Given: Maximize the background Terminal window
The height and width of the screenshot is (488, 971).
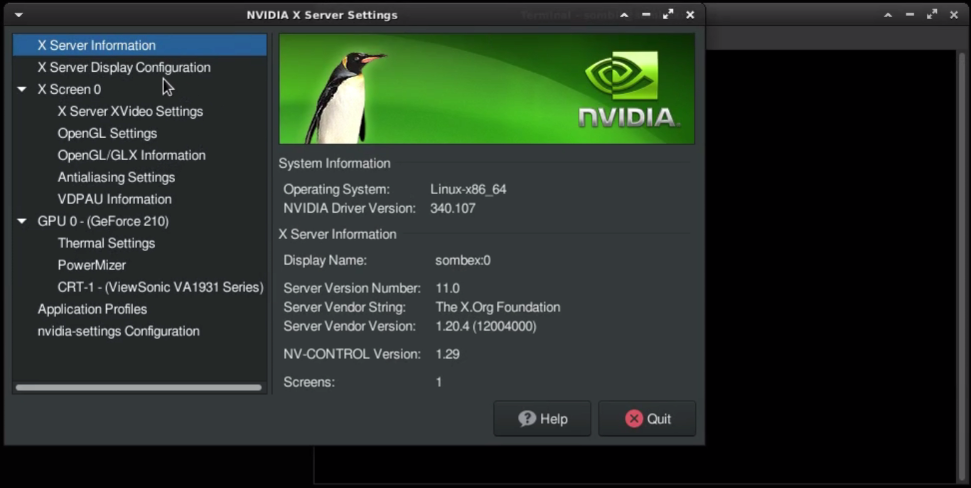Looking at the screenshot, I should tap(932, 15).
